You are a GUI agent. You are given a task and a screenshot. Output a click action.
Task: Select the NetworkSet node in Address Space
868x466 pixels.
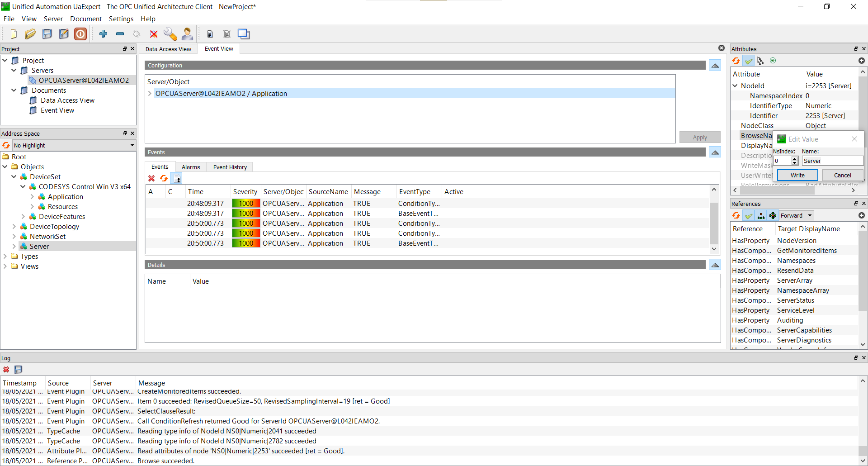pos(47,237)
